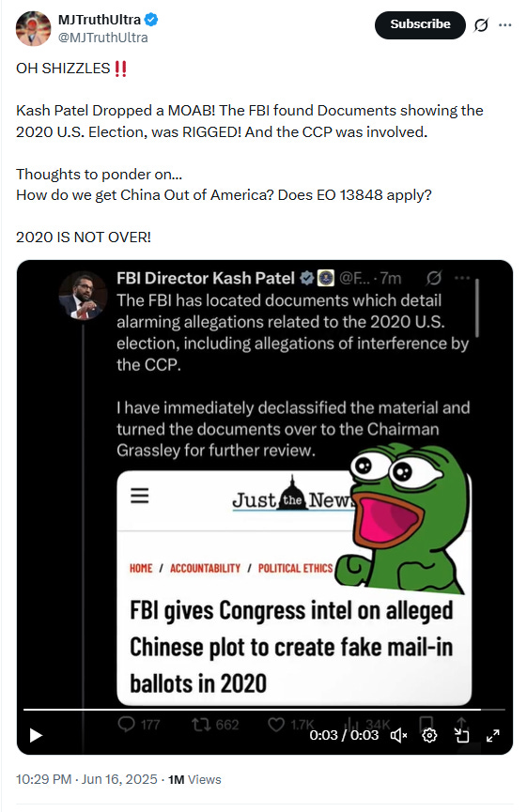Click the POLITICAL ETHICS breadcrumb
Screen dimensions: 527x812
coord(295,568)
